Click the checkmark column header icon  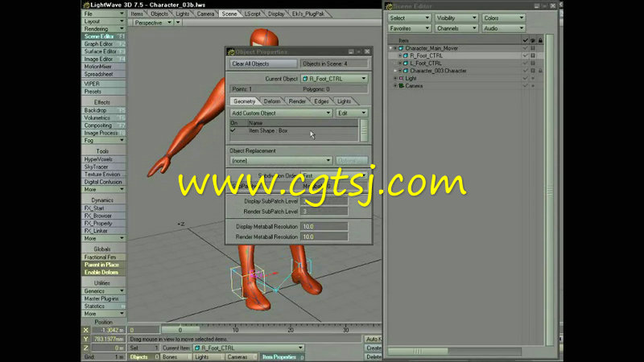click(x=525, y=40)
